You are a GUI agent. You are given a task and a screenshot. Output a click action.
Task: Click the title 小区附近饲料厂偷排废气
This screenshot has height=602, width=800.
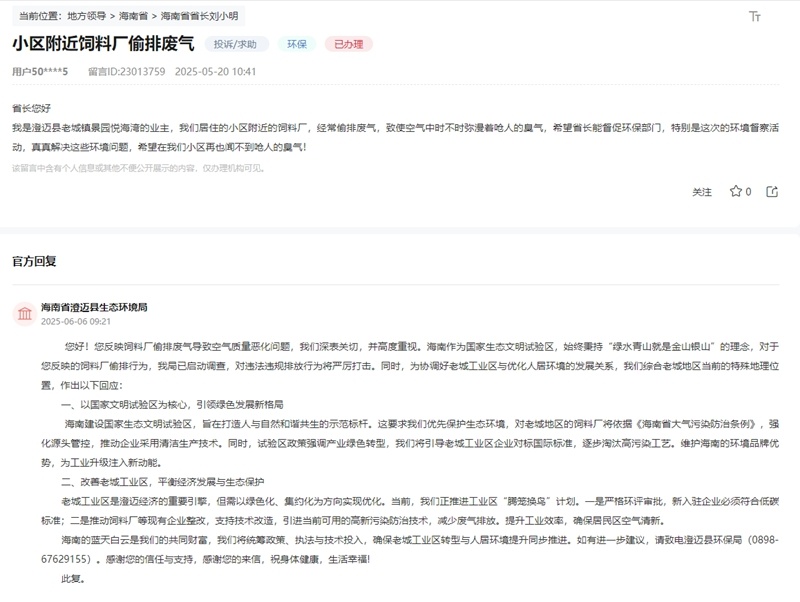click(104, 44)
